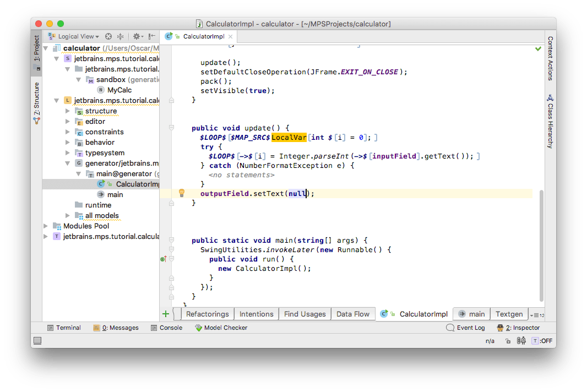The image size is (587, 392).
Task: Hide the Project tool window using the hide icon
Action: click(x=151, y=36)
